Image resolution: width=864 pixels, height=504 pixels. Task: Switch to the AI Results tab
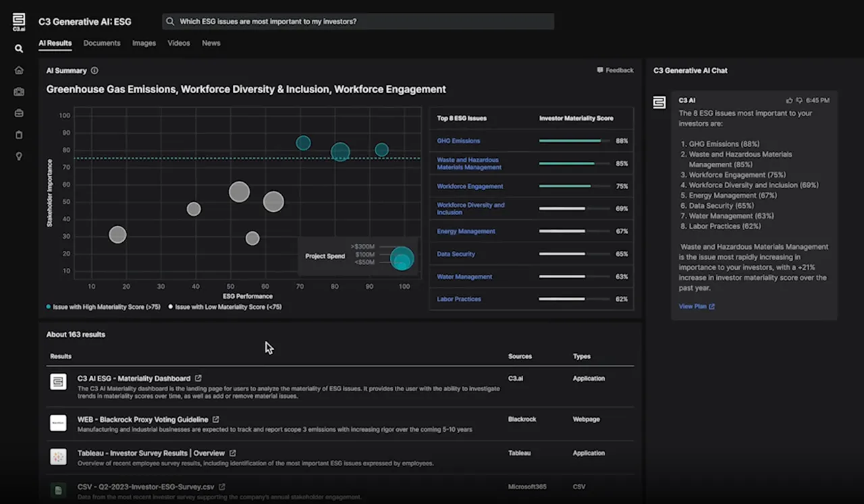coord(55,43)
